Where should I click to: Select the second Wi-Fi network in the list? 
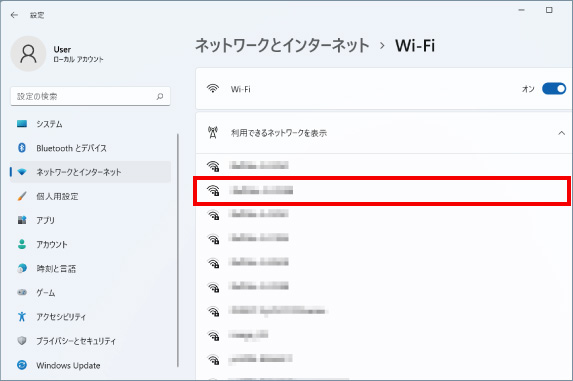click(x=382, y=190)
